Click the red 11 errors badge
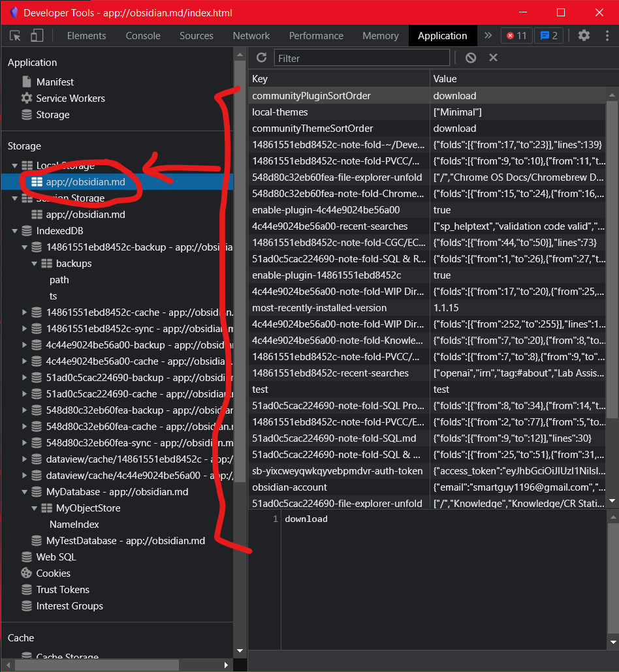Viewport: 619px width, 672px height. click(515, 35)
